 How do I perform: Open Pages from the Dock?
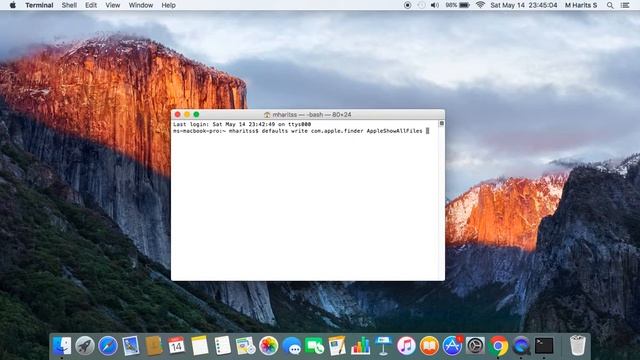337,346
